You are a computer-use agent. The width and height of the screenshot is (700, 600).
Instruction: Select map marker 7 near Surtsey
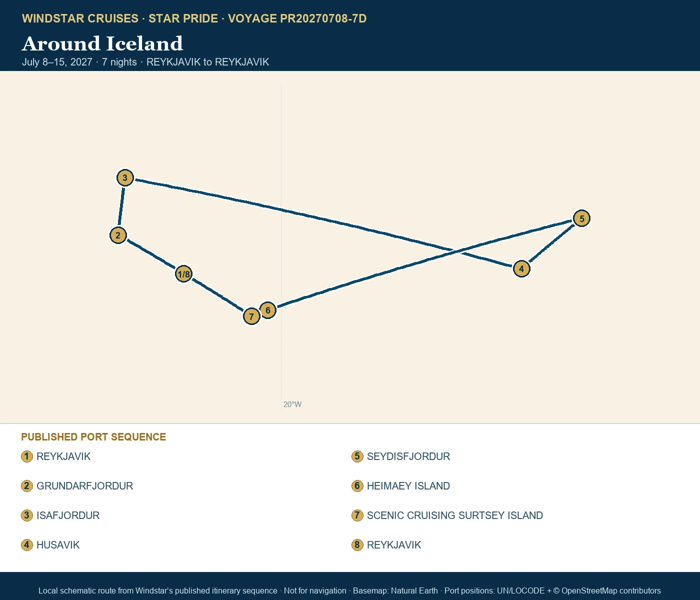(x=251, y=316)
